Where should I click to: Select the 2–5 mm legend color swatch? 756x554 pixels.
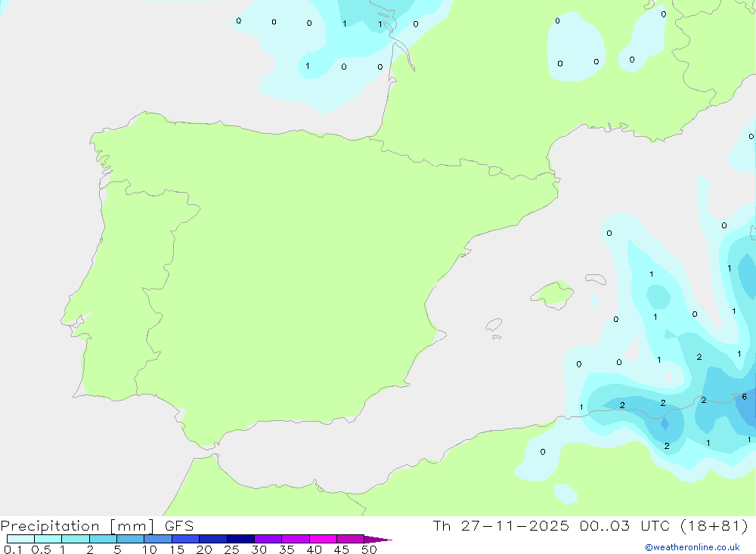(x=103, y=539)
